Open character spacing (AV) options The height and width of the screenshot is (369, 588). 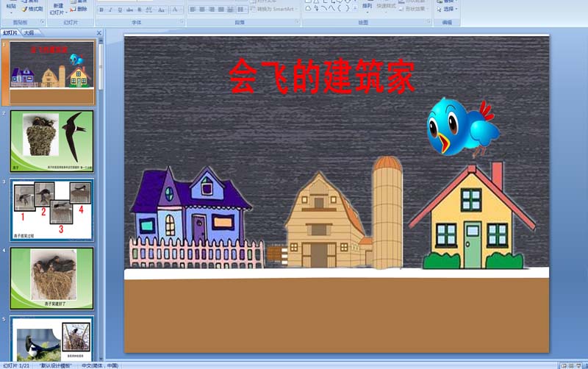point(149,10)
